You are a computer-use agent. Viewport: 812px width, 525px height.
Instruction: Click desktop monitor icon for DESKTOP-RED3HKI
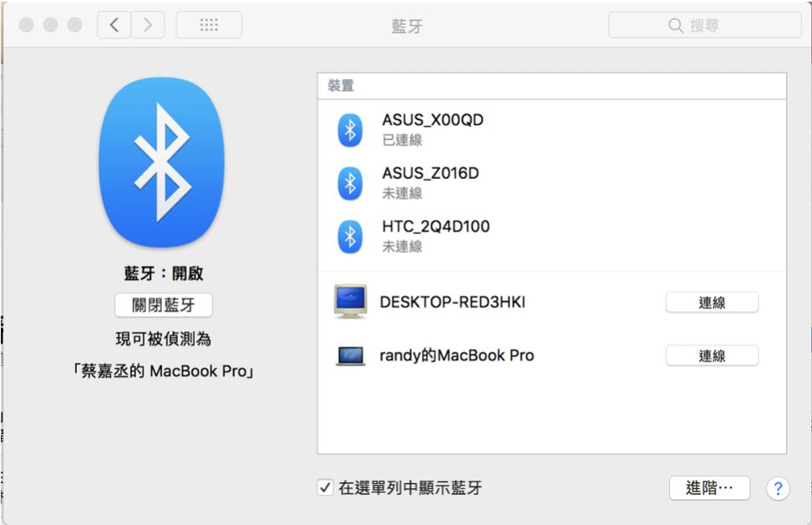[x=351, y=301]
